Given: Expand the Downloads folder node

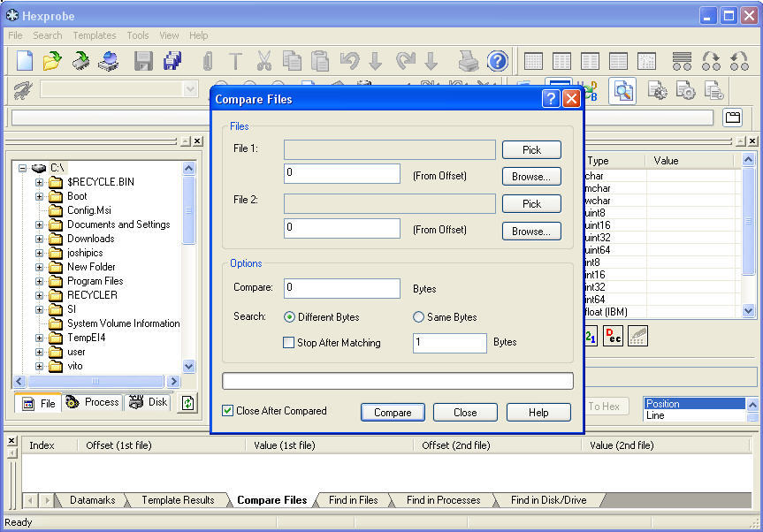Looking at the screenshot, I should click(40, 239).
